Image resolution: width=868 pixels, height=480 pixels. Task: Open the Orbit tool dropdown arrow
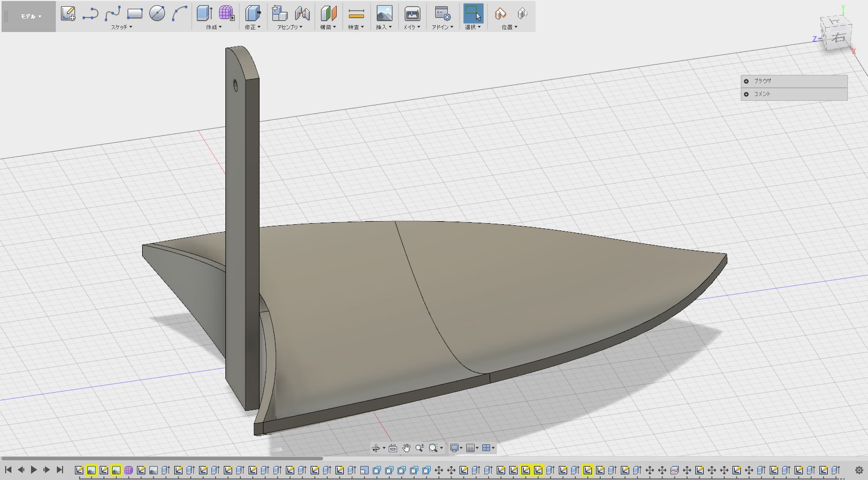tap(384, 448)
